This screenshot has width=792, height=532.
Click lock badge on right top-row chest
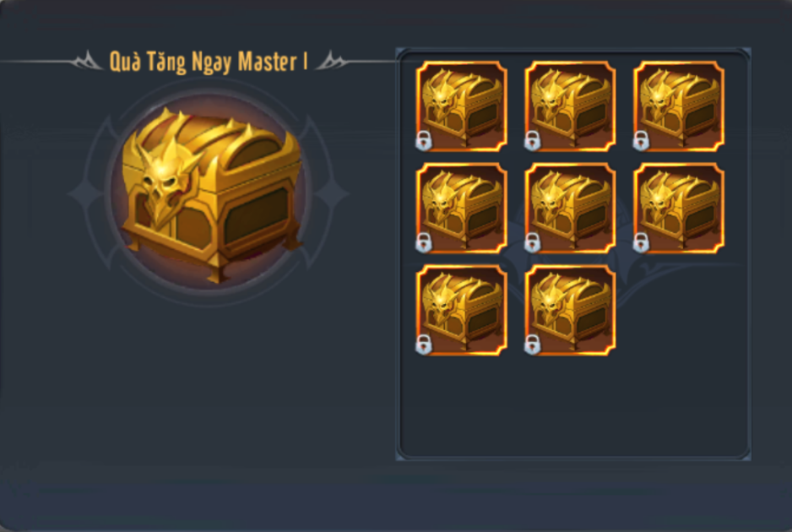coord(641,141)
